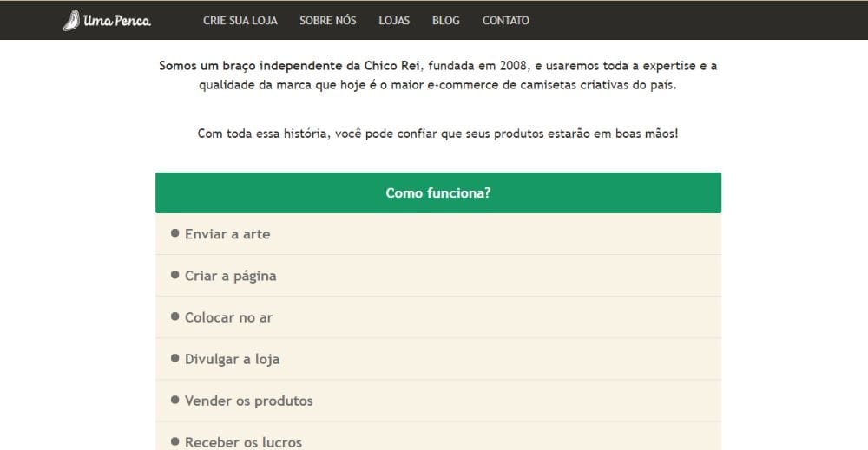Viewport: 868px width, 450px height.
Task: Open the LOJAS navigation link
Action: click(x=394, y=20)
